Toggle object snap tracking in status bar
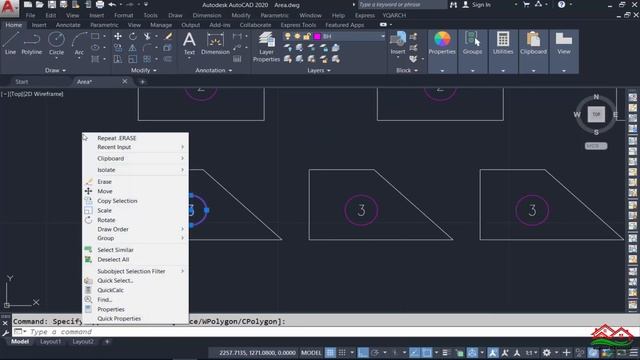 (x=414, y=353)
